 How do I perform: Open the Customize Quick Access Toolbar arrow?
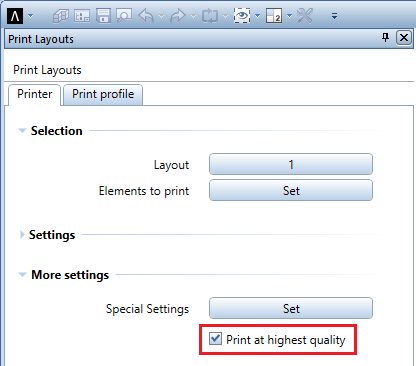[x=334, y=16]
